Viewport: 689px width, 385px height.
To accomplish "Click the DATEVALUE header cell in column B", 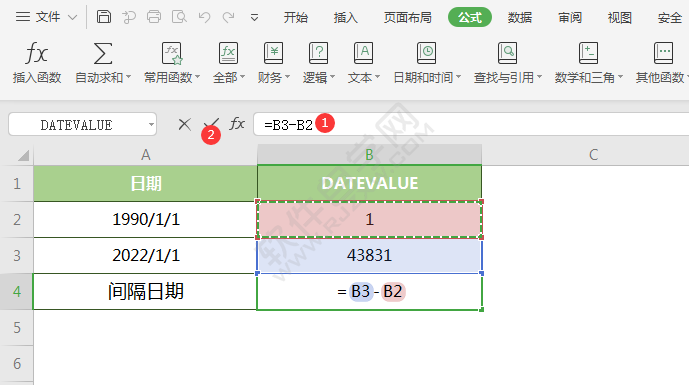I will click(x=370, y=183).
